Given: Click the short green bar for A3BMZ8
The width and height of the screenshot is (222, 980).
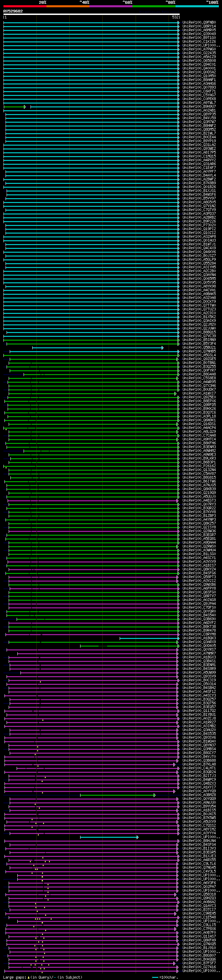Looking at the screenshot, I should coord(118,795).
